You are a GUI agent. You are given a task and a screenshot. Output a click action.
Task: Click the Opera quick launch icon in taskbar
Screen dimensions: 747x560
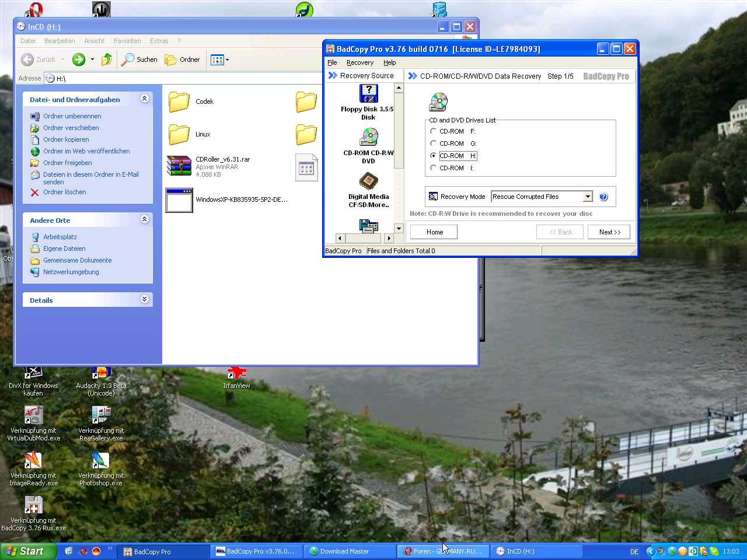point(83,551)
